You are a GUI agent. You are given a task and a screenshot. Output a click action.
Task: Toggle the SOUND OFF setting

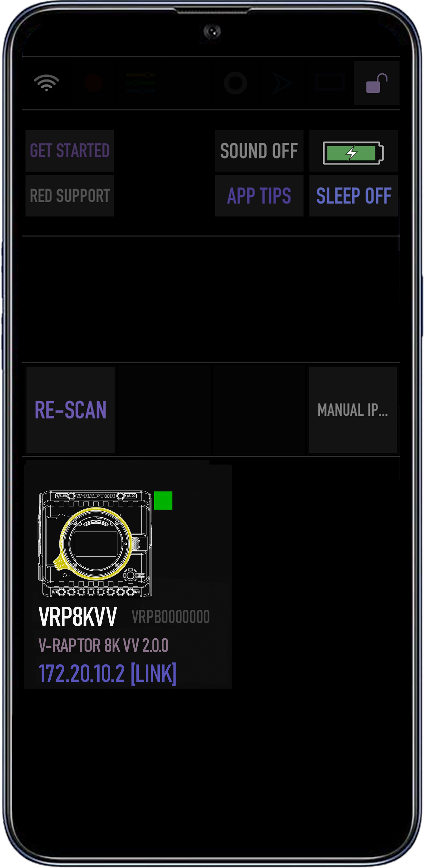tap(259, 151)
